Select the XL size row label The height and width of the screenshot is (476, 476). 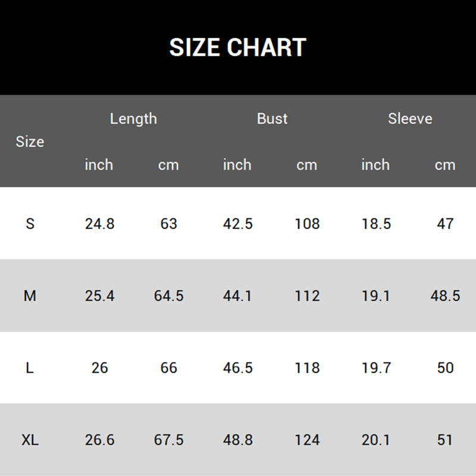[30, 440]
